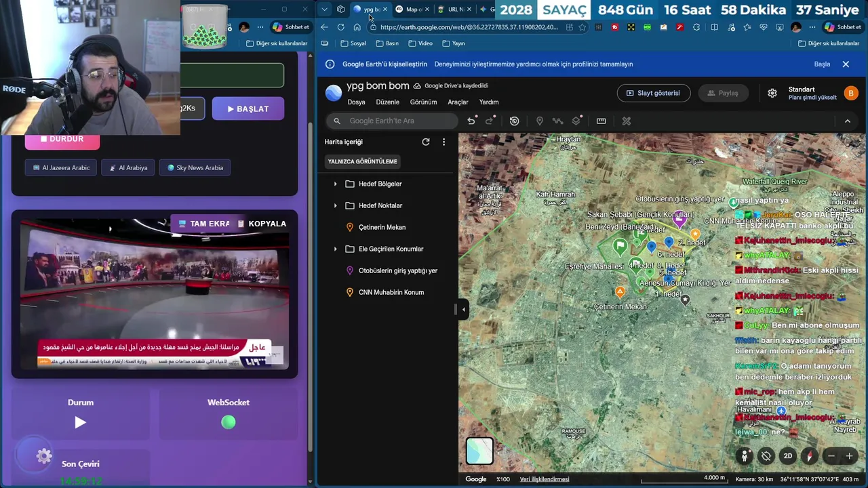The height and width of the screenshot is (488, 868).
Task: Undo the last Google Earth edit
Action: point(471,121)
